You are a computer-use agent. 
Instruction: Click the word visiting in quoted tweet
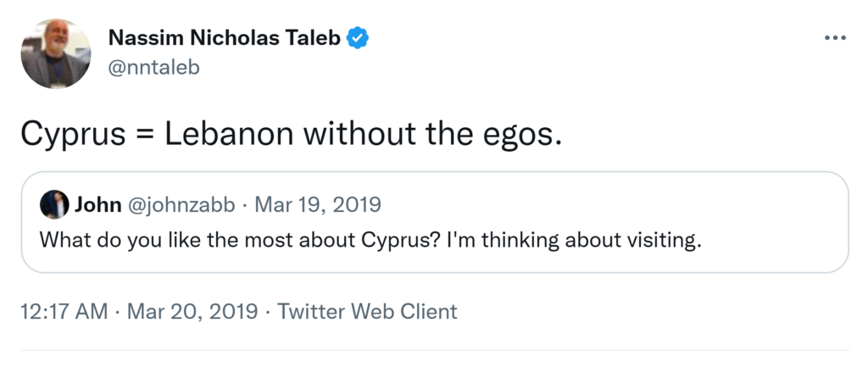coord(668,239)
